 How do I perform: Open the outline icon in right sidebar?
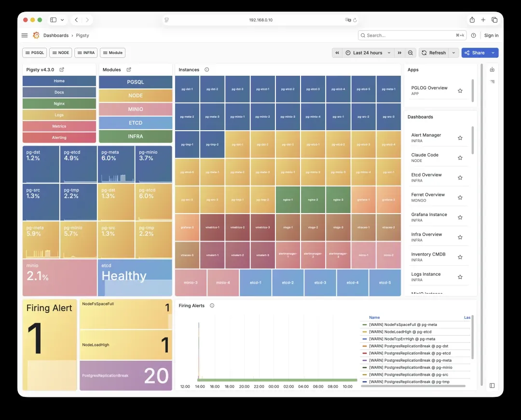click(492, 81)
